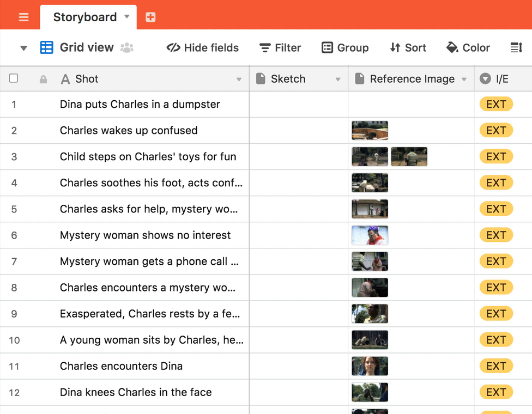Click the lock icon in header
The height and width of the screenshot is (414, 532).
click(x=43, y=80)
